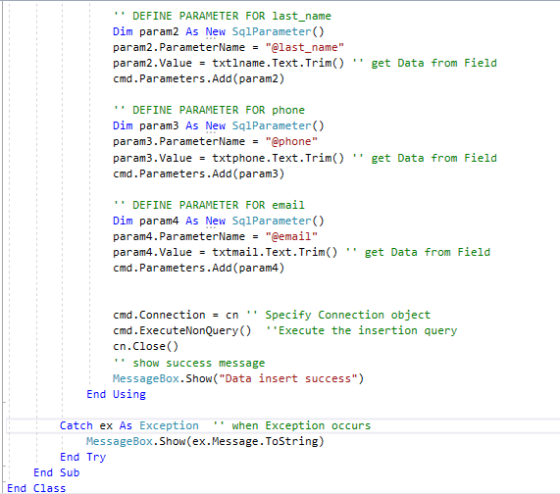Click txtmail.Text.Trim() in param4.Value line

click(275, 252)
